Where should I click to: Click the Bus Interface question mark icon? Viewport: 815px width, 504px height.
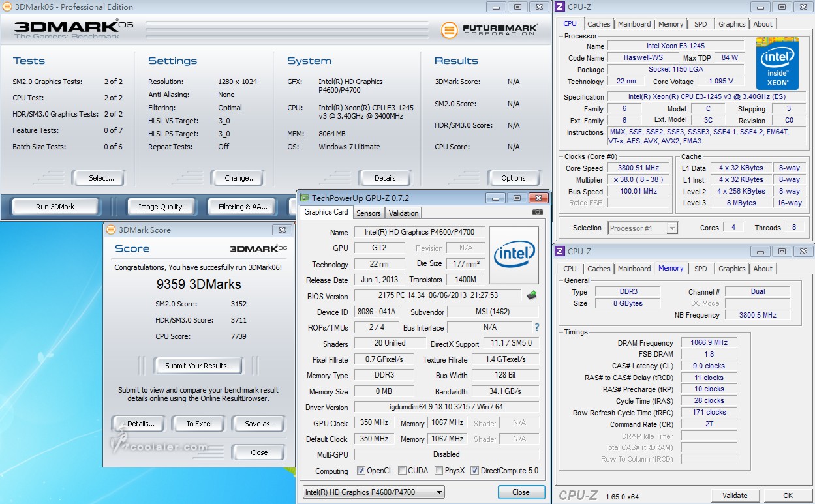coord(537,327)
